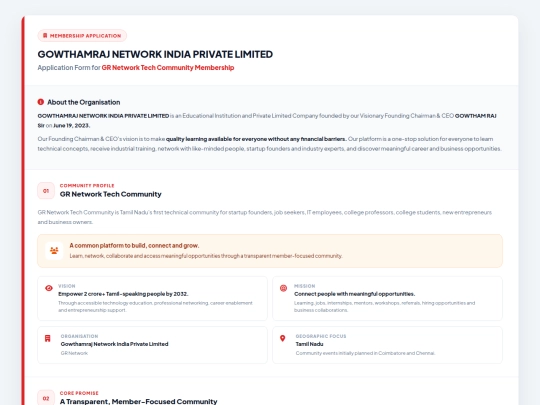Click Gowthamraj Network India Private Limited in Organisation card
Image resolution: width=540 pixels, height=405 pixels.
pos(114,344)
